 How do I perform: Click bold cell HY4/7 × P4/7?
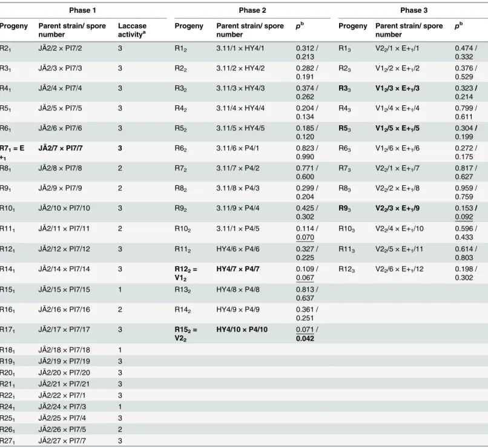click(x=238, y=269)
